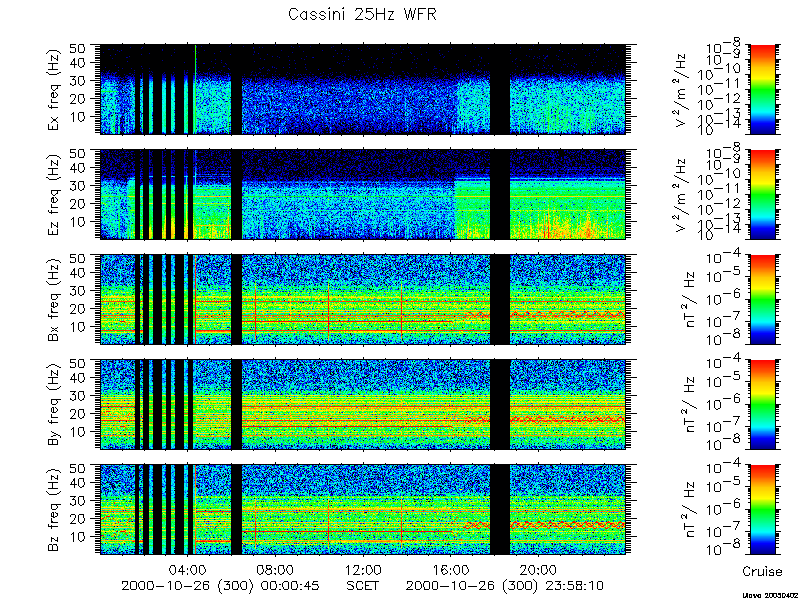Image resolution: width=800 pixels, height=600 pixels.
Task: Click the Cassini 25Hz WFR title
Action: pos(362,14)
